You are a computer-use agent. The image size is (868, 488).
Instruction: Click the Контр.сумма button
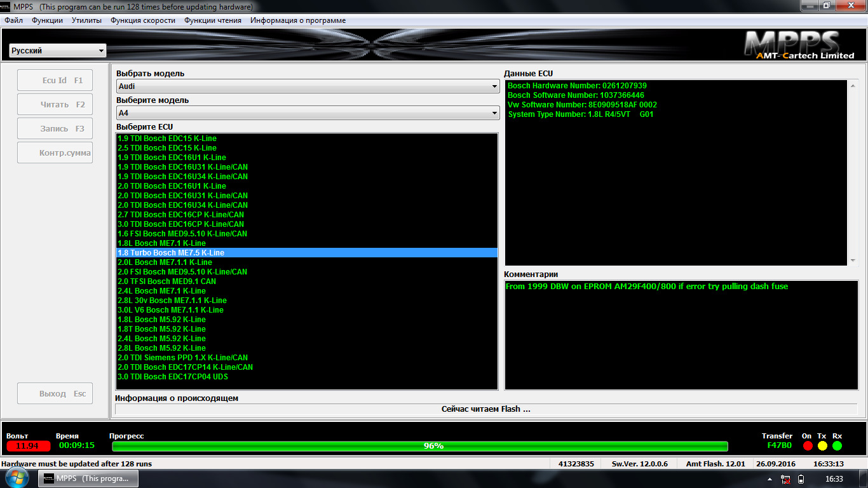pos(55,152)
